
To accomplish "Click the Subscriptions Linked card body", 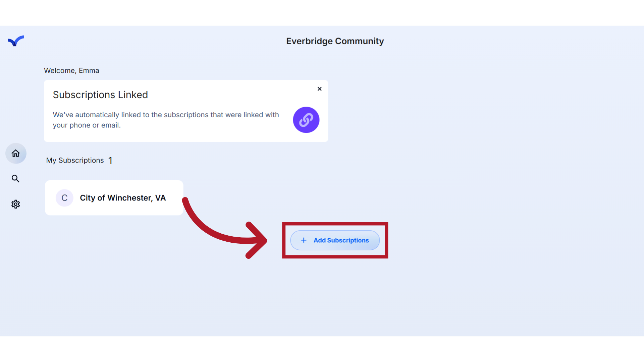I will coord(166,120).
